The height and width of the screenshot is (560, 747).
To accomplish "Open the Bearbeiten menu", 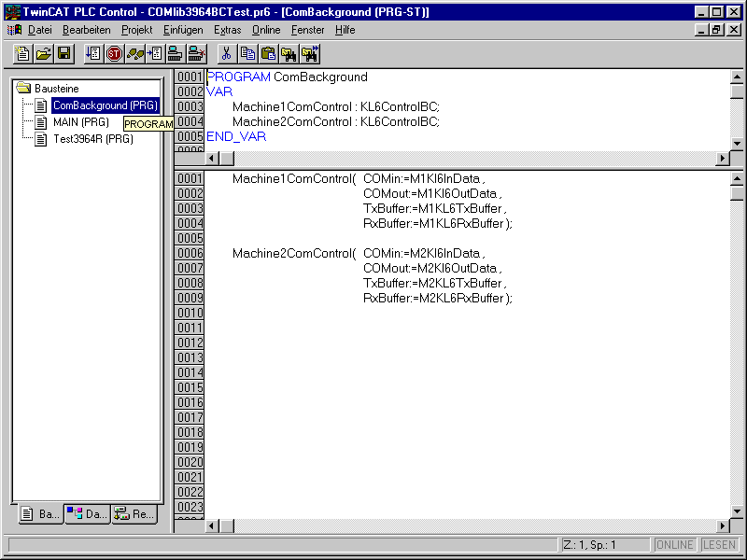I will [87, 30].
